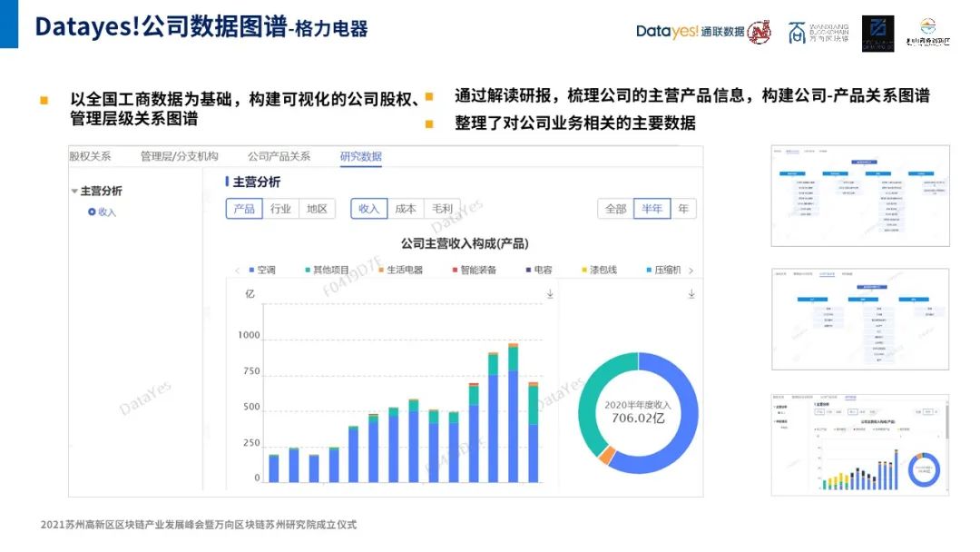Open the top equity graph thumbnail
This screenshot has height=552, width=980.
pos(859,195)
